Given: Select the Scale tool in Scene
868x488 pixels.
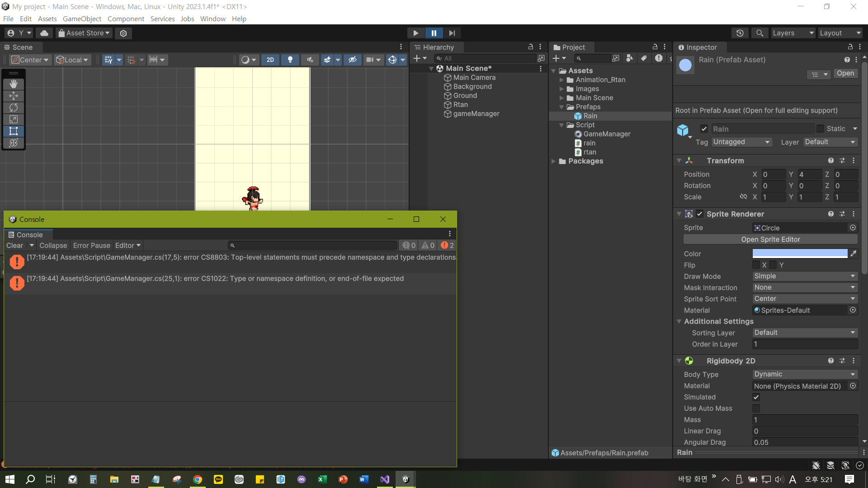Looking at the screenshot, I should click(x=14, y=119).
